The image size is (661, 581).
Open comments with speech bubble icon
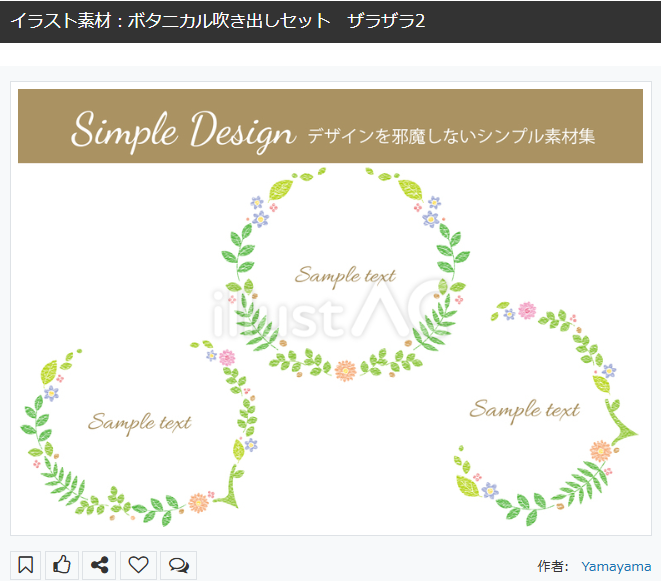click(x=178, y=565)
